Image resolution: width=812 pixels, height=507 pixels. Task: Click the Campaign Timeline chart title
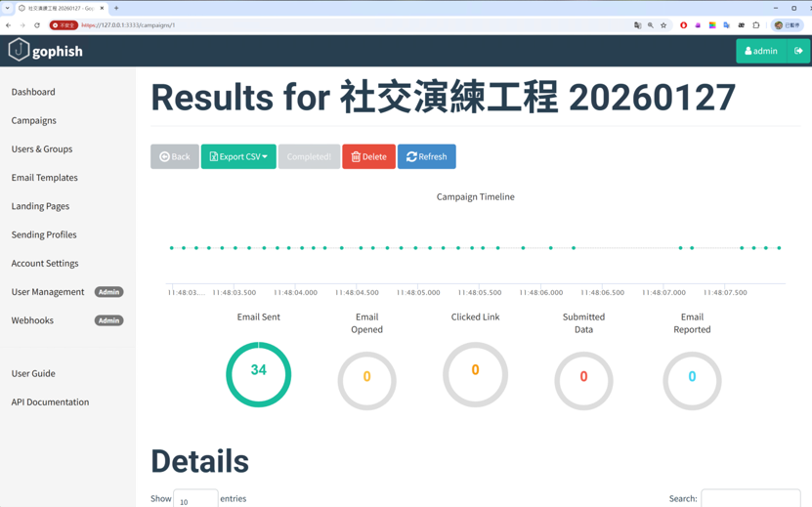(476, 196)
